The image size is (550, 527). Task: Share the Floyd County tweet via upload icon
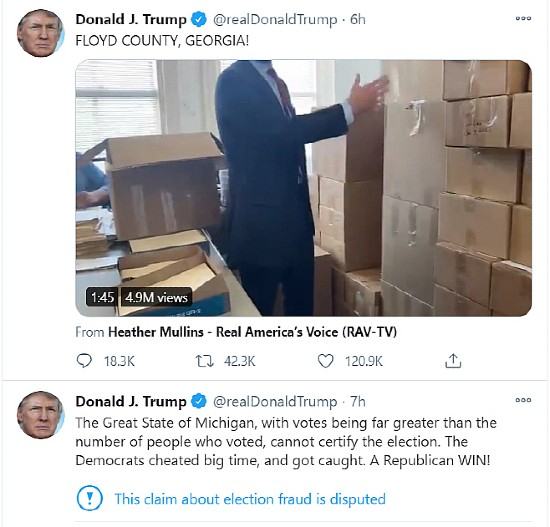(x=453, y=361)
